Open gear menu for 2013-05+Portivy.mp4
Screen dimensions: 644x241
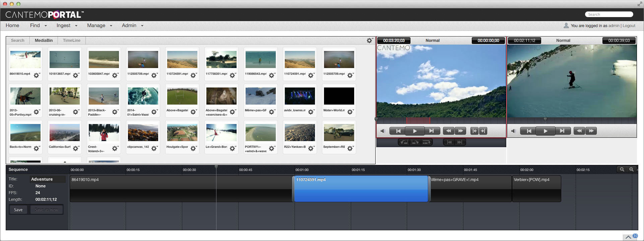(37, 112)
